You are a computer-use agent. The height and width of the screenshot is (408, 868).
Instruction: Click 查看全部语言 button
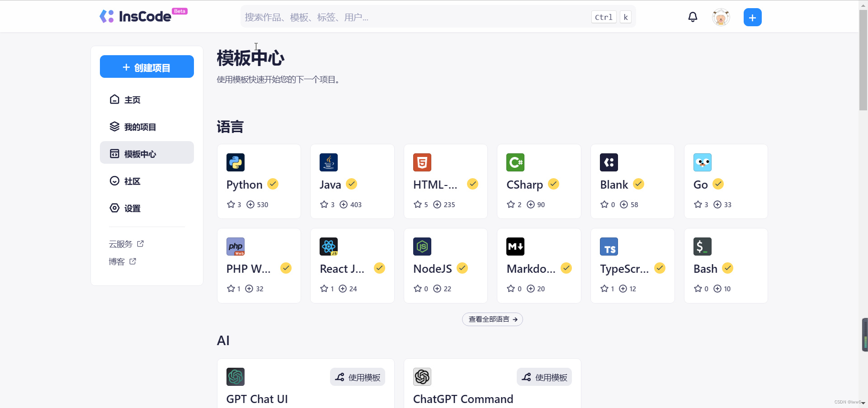coord(492,319)
